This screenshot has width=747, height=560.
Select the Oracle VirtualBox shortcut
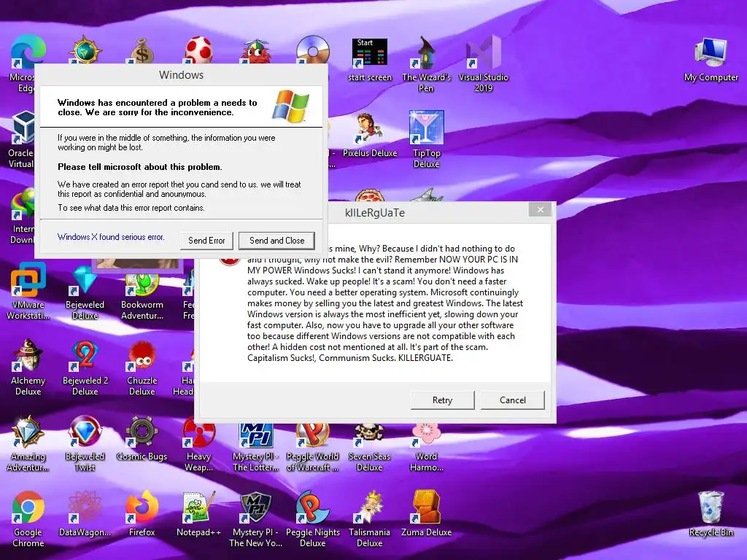click(20, 139)
